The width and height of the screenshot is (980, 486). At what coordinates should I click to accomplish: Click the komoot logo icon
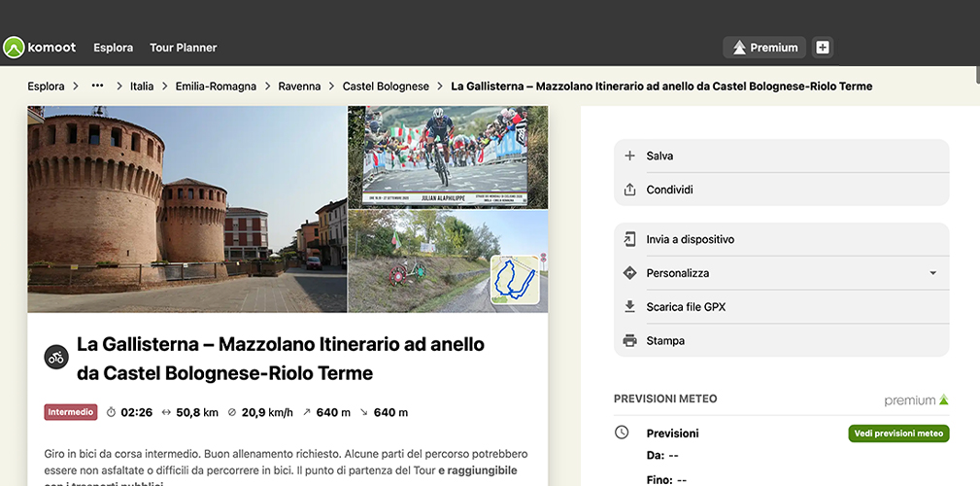15,48
